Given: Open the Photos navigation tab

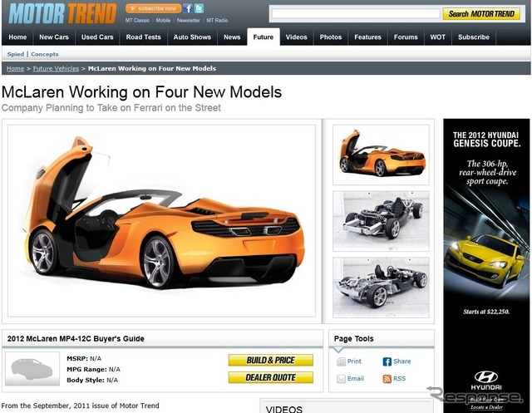Looking at the screenshot, I should pyautogui.click(x=331, y=37).
